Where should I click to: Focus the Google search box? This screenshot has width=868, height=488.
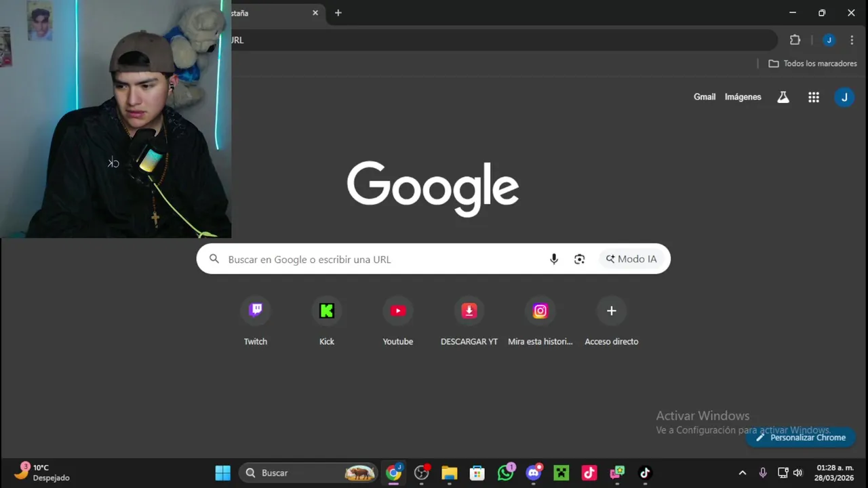coord(433,259)
